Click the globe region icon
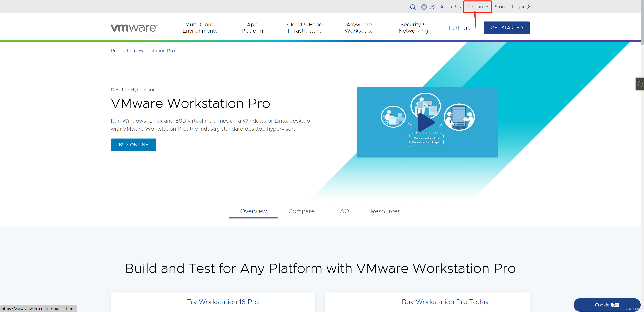The height and width of the screenshot is (312, 644). (x=424, y=7)
